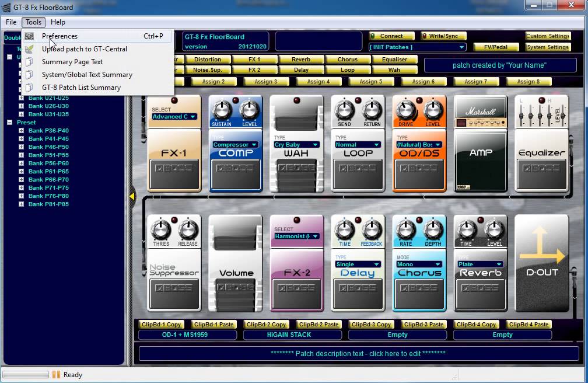
Task: Toggle the Reverb pedal LED
Action: coord(481,220)
